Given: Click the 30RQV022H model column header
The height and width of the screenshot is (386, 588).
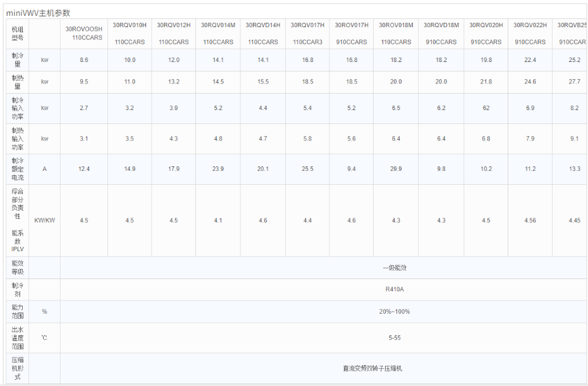Looking at the screenshot, I should (x=530, y=34).
